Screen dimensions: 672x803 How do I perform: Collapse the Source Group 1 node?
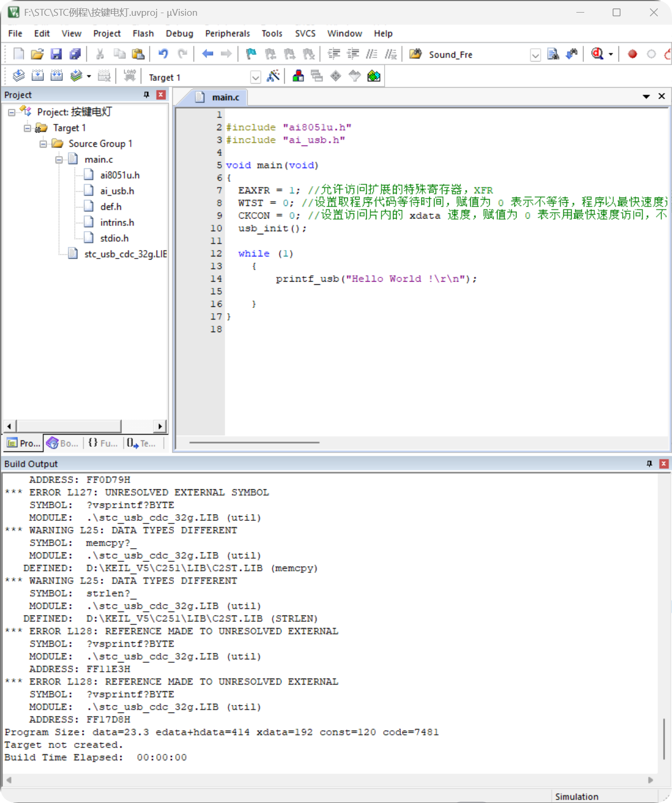point(43,144)
